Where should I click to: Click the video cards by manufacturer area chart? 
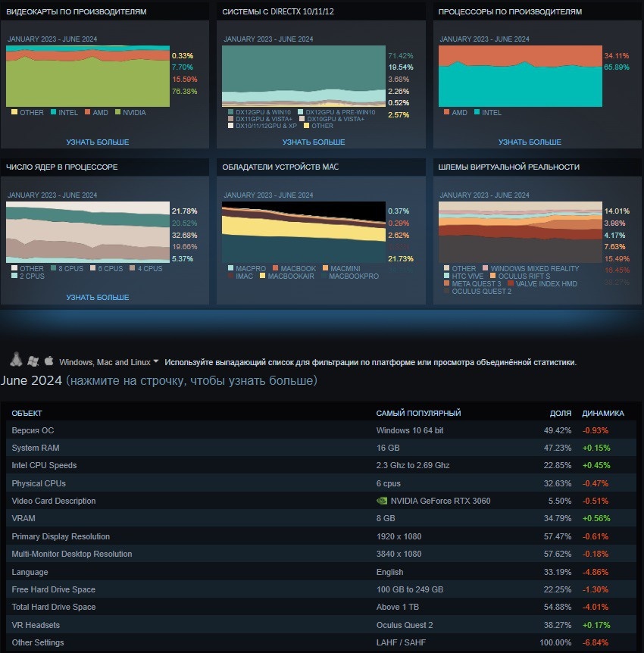pos(88,77)
